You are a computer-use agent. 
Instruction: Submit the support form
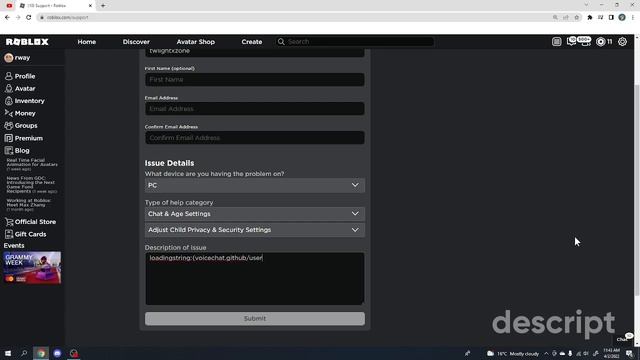255,318
